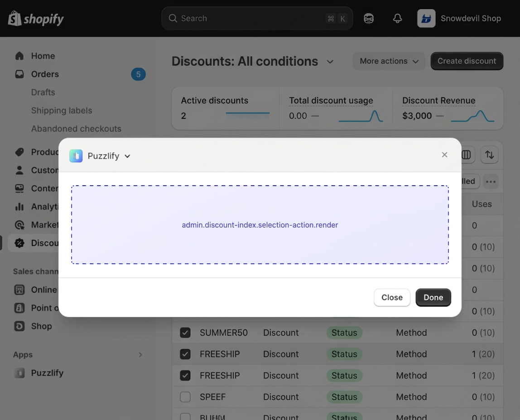The image size is (520, 420).
Task: Click the Shop channel icon
Action: (19, 326)
